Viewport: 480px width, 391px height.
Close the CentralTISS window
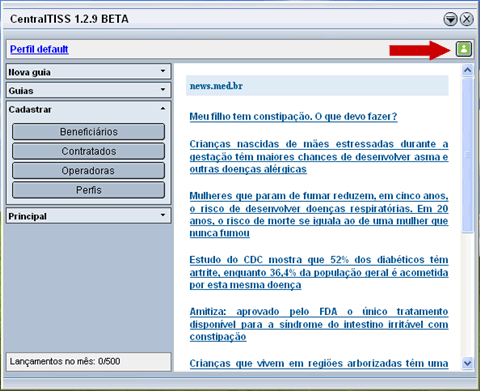[467, 19]
